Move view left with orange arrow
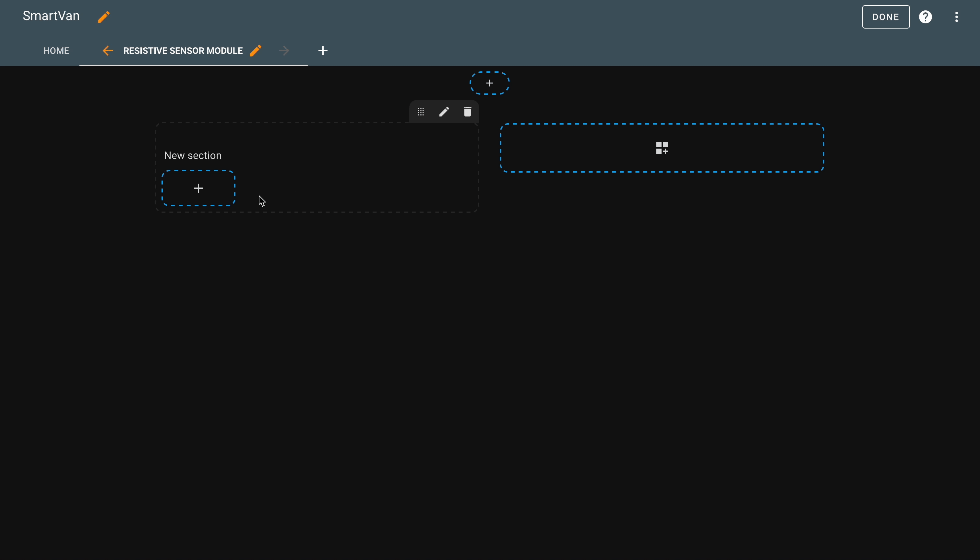 coord(108,51)
